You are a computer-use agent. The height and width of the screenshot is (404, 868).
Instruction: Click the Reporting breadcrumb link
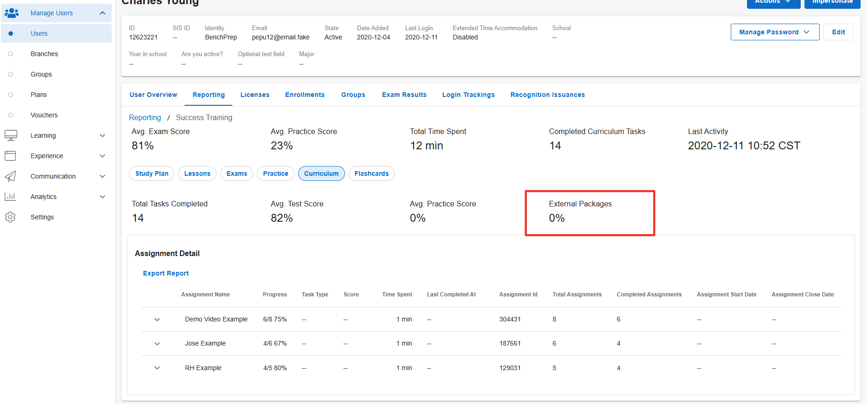click(145, 118)
